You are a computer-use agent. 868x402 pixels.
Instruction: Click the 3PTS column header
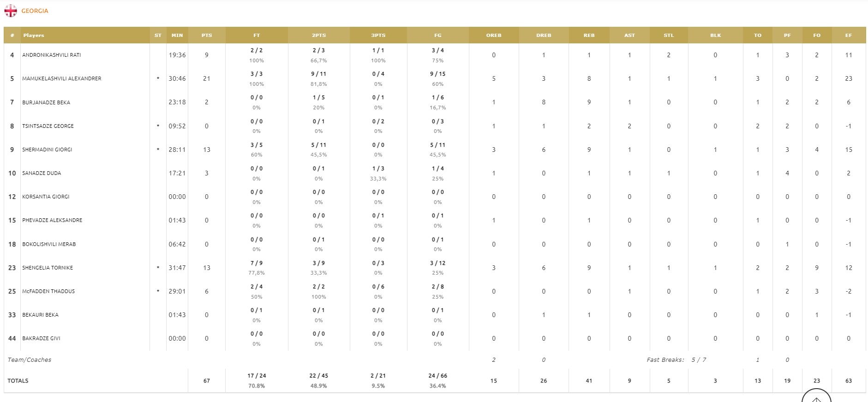(x=378, y=35)
